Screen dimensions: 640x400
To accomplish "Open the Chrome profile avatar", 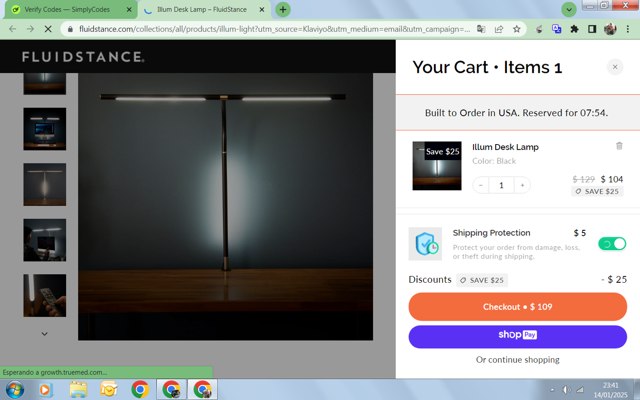I will [x=610, y=29].
